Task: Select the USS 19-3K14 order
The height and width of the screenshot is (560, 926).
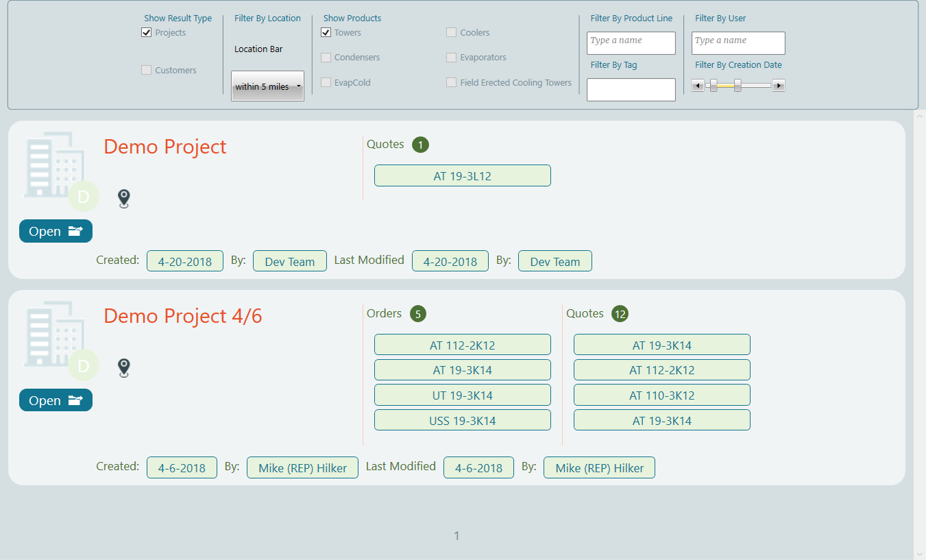Action: (x=462, y=420)
